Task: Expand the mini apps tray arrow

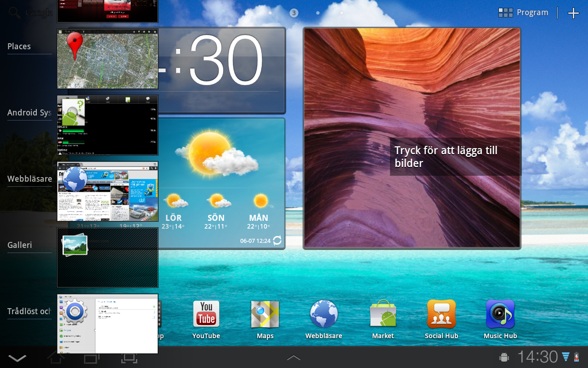Action: (294, 357)
